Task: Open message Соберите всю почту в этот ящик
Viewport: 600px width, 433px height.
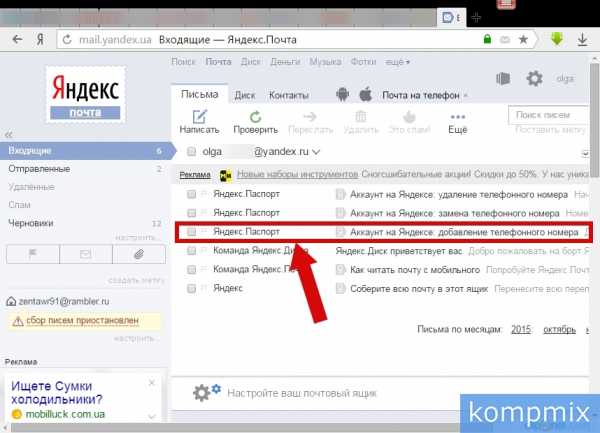Action: click(x=419, y=289)
